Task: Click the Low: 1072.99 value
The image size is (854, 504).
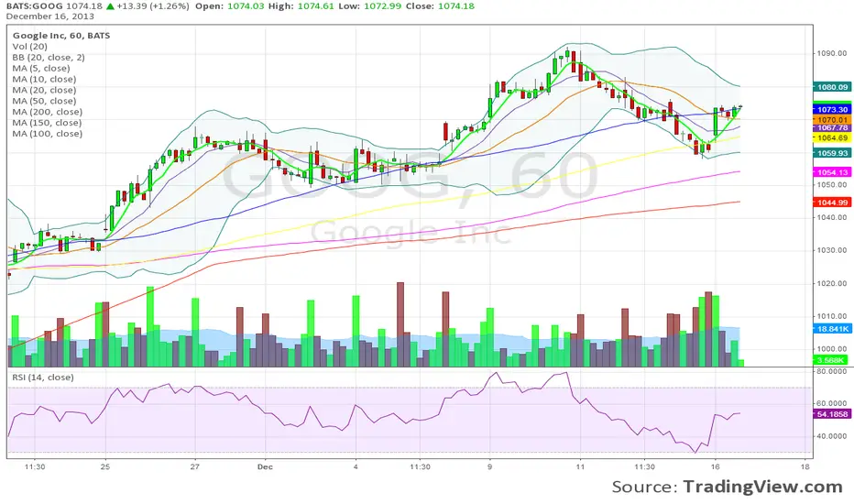Action: (370, 6)
